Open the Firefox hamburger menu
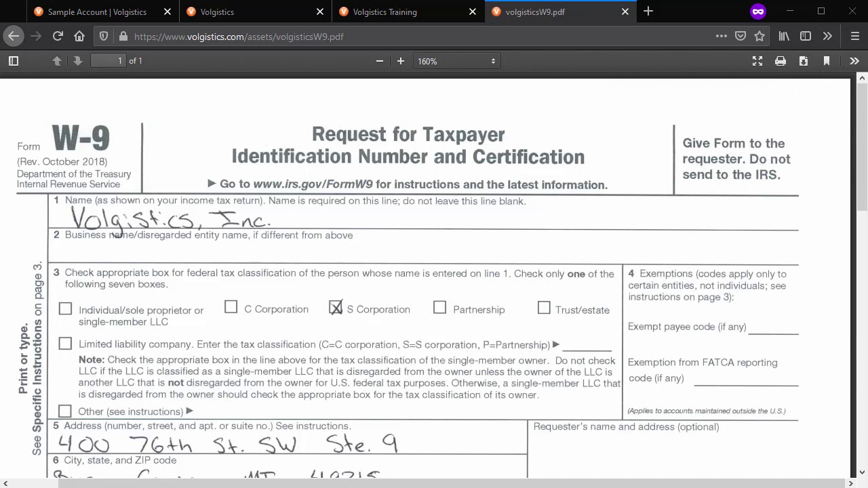The image size is (868, 488). point(855,37)
